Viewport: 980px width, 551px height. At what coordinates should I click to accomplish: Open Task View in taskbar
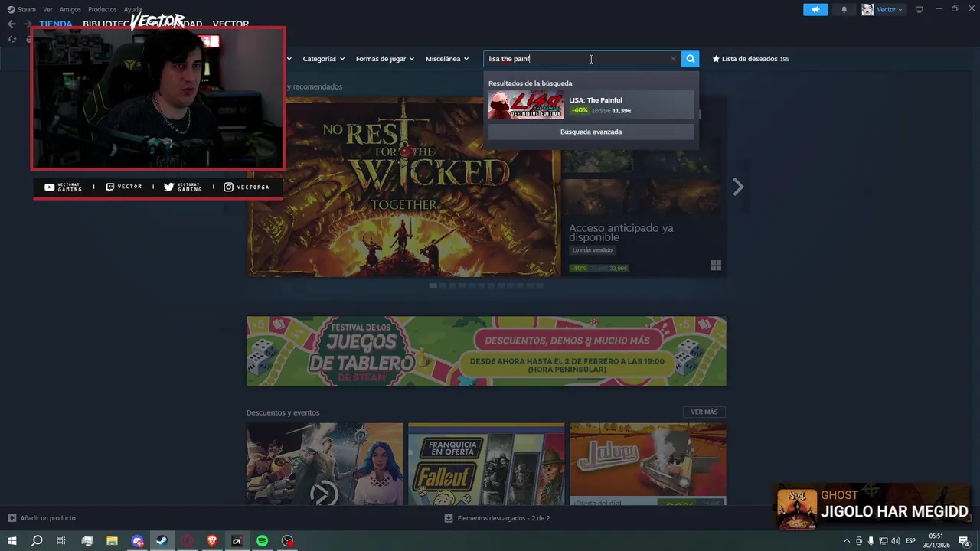(x=61, y=541)
